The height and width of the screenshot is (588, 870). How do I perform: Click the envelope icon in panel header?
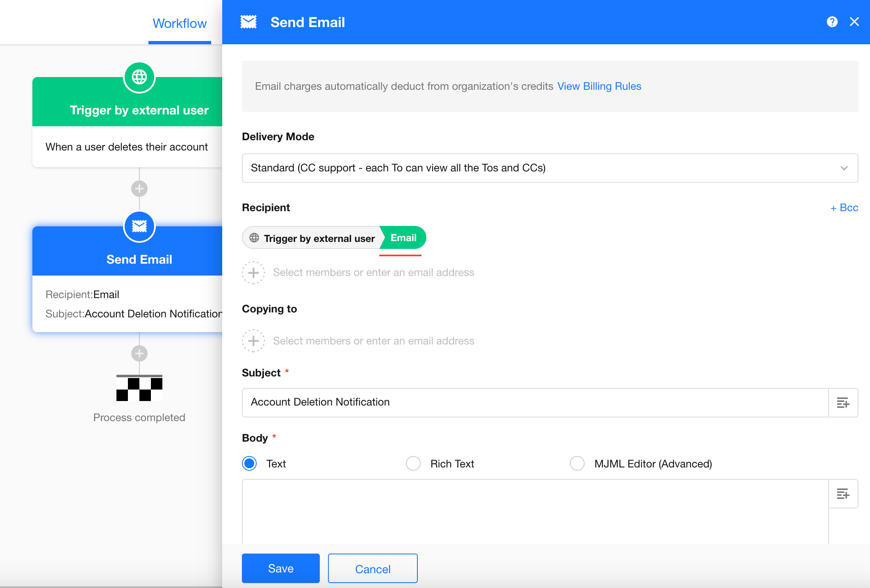(248, 22)
